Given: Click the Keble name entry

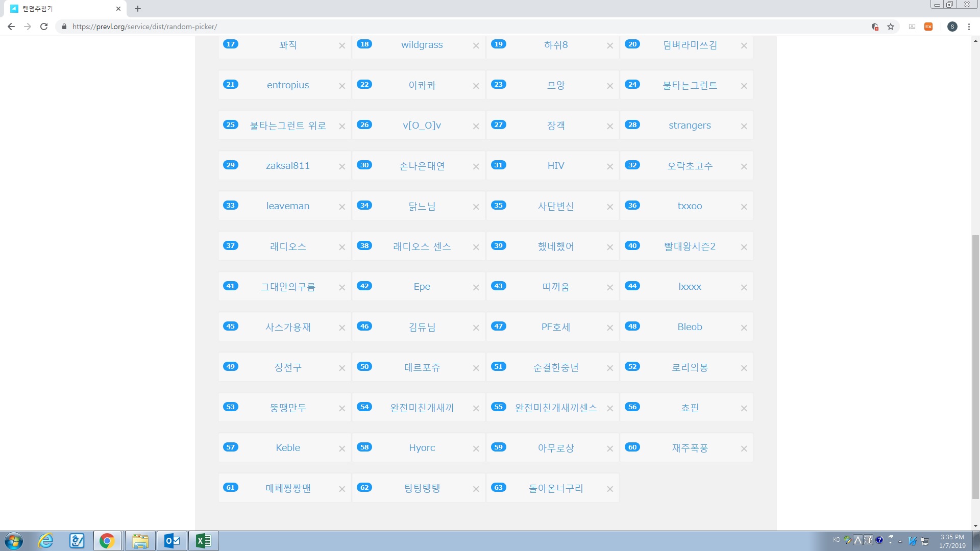Looking at the screenshot, I should 288,448.
